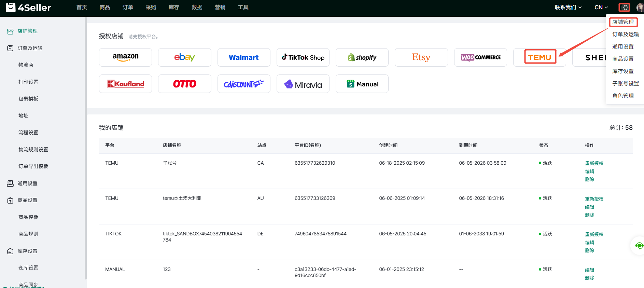Open the 数据 top menu
Screen dimensions: 644x288
pos(197,7)
